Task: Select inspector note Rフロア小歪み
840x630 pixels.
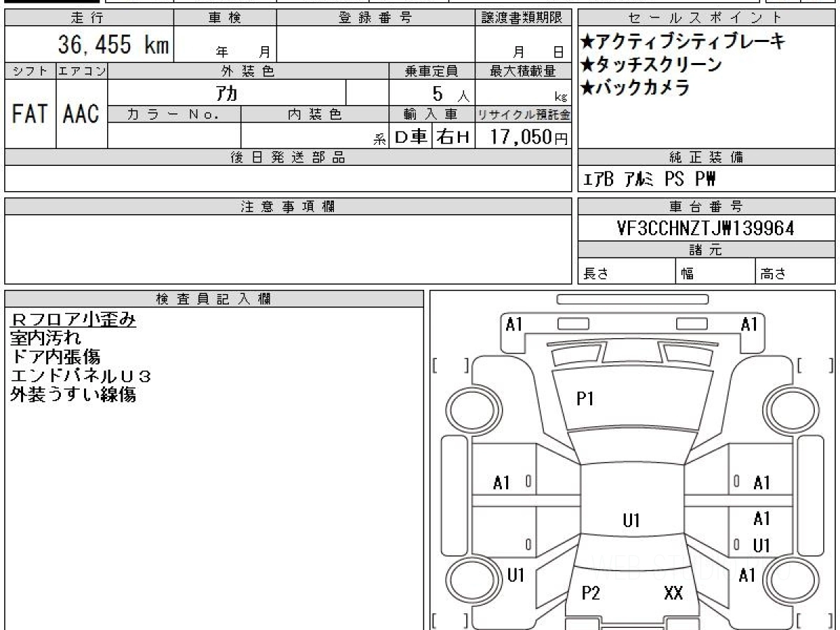Action: click(x=73, y=320)
